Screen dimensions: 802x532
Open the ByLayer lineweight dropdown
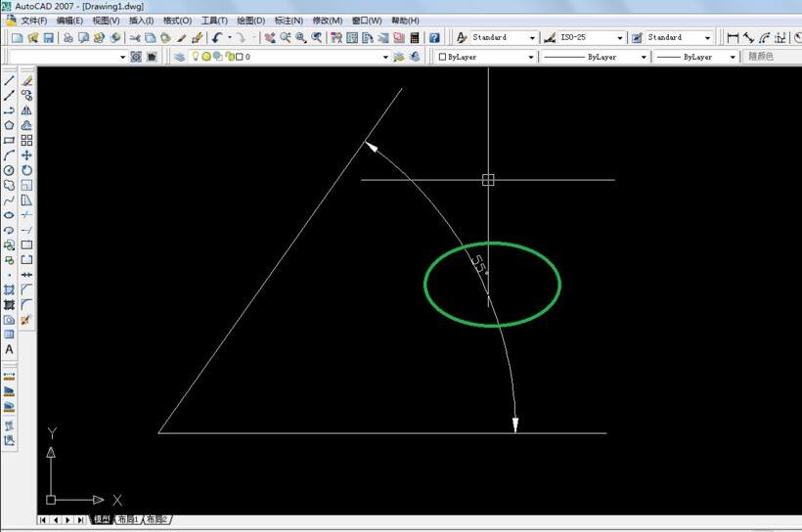click(733, 57)
